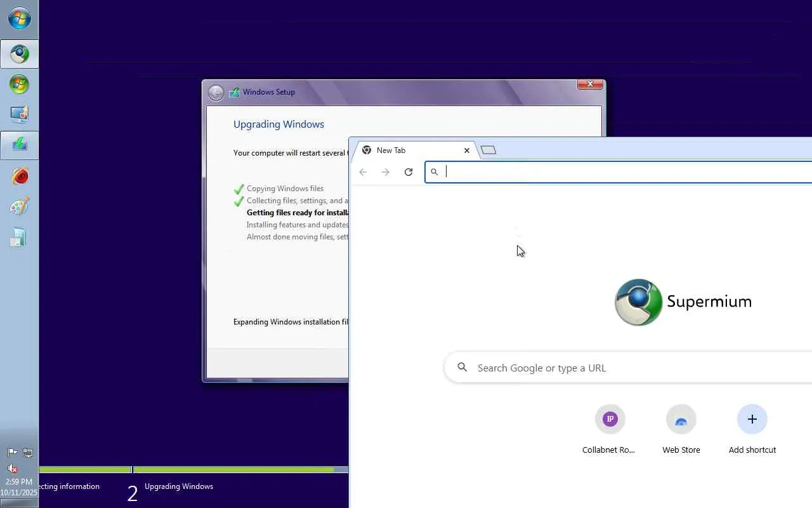Focus the Supermium address bar

pos(619,172)
